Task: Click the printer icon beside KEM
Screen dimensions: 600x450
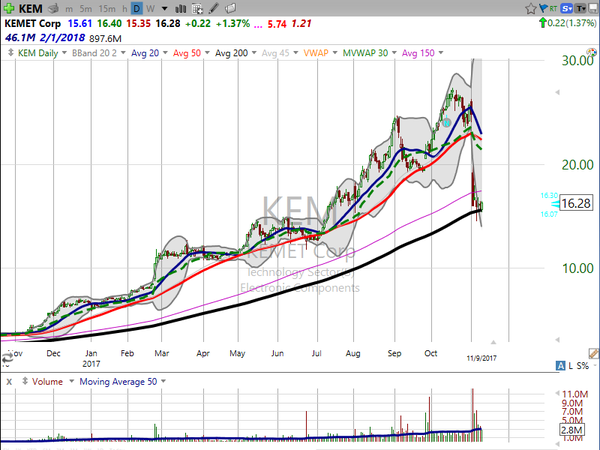Action: (x=54, y=8)
